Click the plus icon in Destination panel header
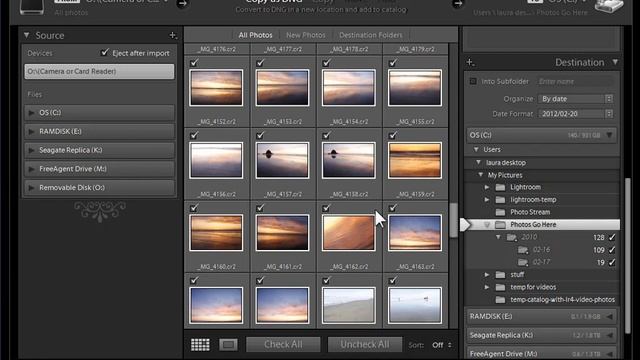 click(470, 62)
